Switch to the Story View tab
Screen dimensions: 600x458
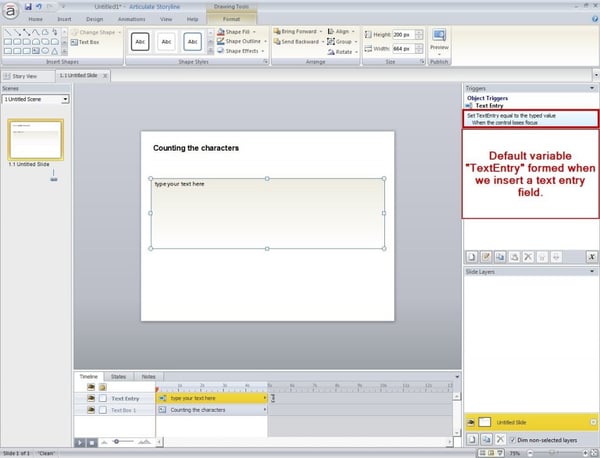click(25, 76)
